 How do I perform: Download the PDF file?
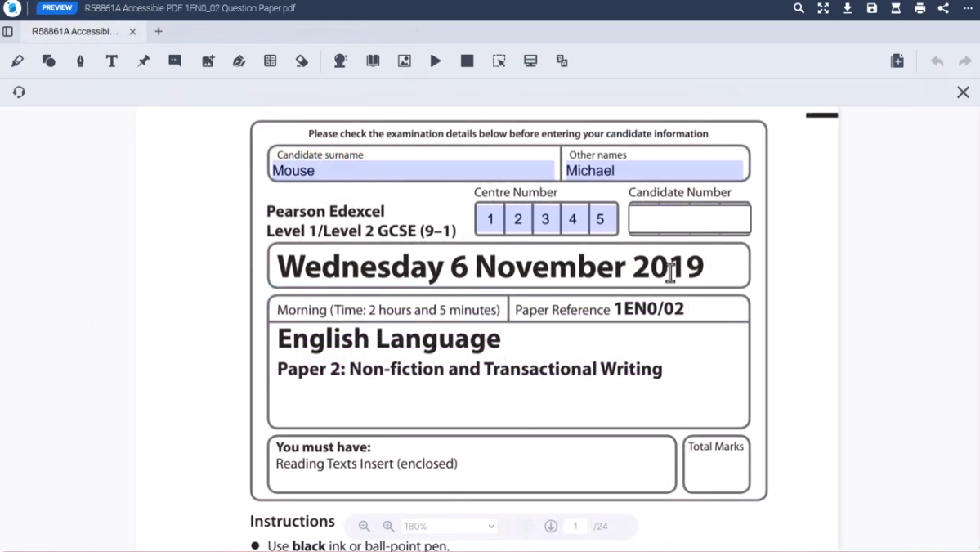[x=848, y=8]
